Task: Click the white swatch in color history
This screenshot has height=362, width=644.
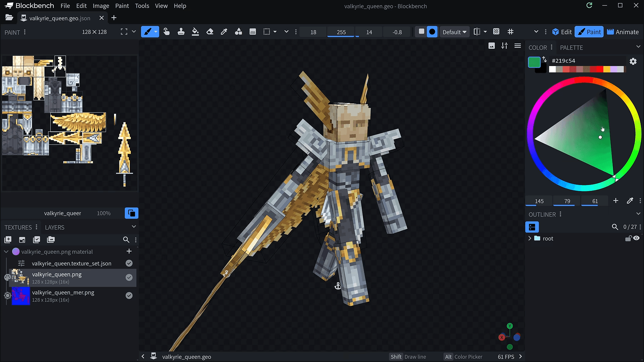Action: [x=552, y=69]
